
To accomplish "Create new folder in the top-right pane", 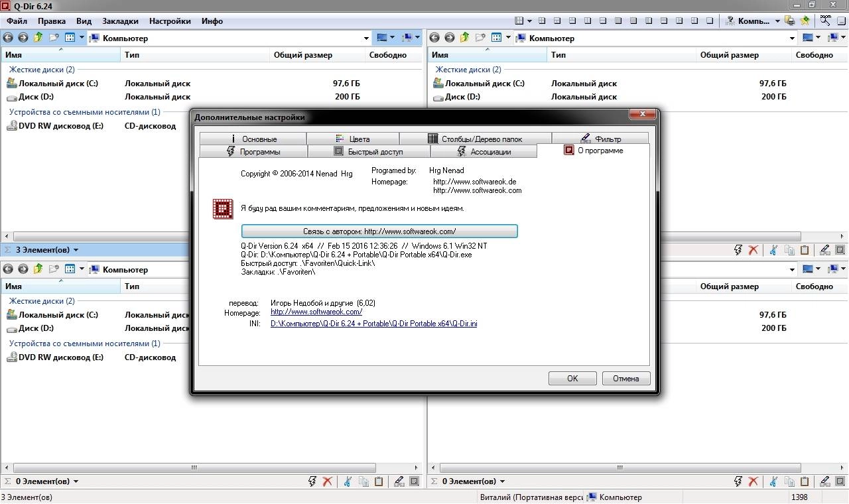I will [480, 38].
